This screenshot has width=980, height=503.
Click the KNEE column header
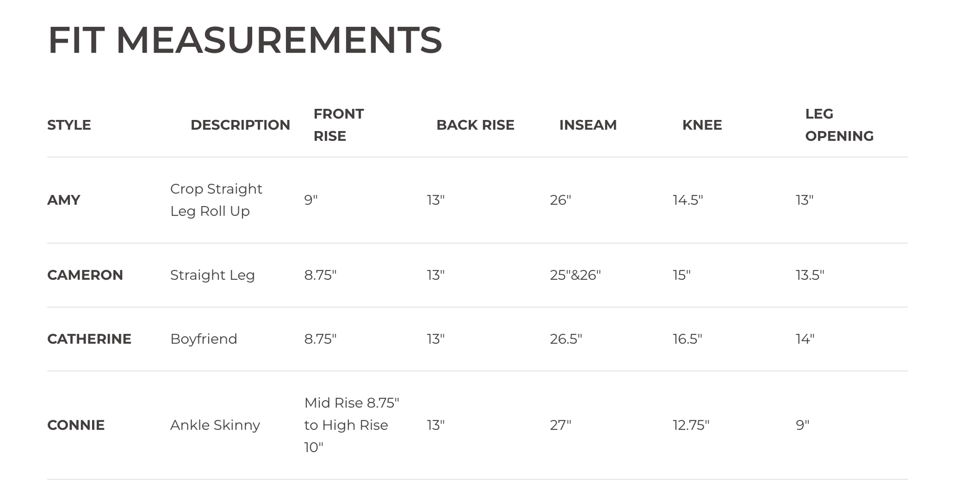702,125
